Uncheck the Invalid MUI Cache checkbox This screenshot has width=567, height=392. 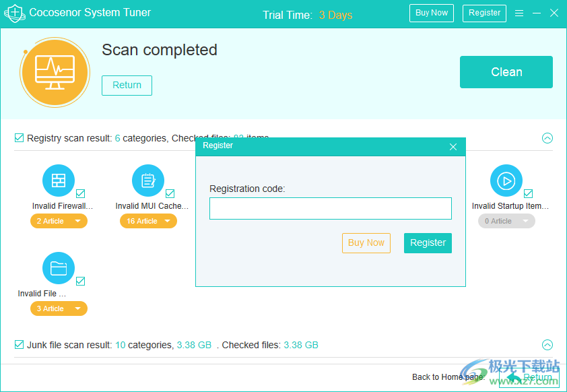pos(170,193)
